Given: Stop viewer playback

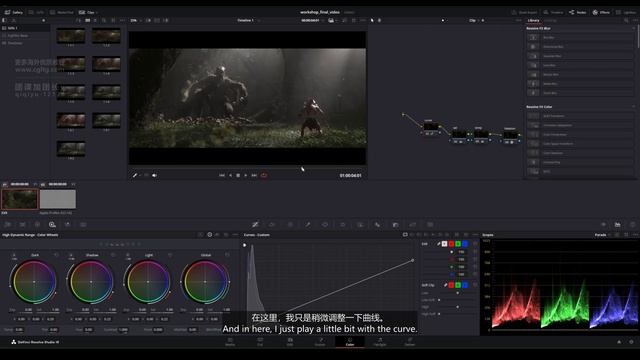Looking at the screenshot, I should click(x=238, y=175).
